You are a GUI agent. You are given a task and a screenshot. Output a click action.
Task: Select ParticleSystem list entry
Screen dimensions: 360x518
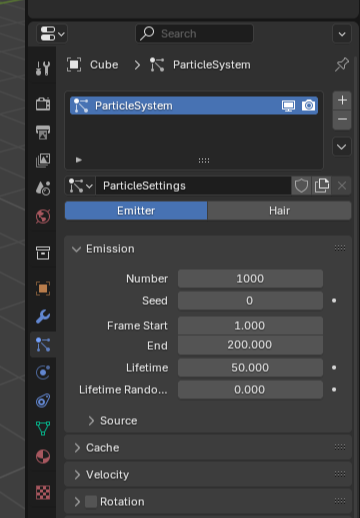(194, 106)
